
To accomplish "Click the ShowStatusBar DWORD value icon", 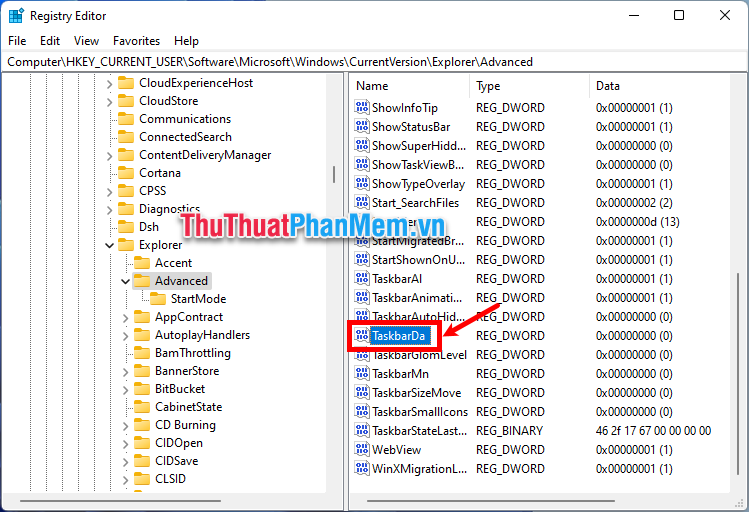I will point(362,127).
